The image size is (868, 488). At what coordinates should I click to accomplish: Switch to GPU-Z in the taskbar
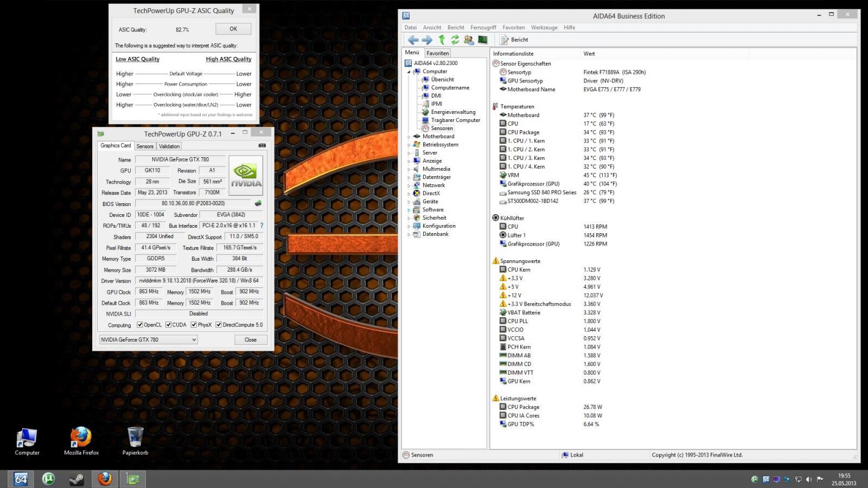click(133, 479)
